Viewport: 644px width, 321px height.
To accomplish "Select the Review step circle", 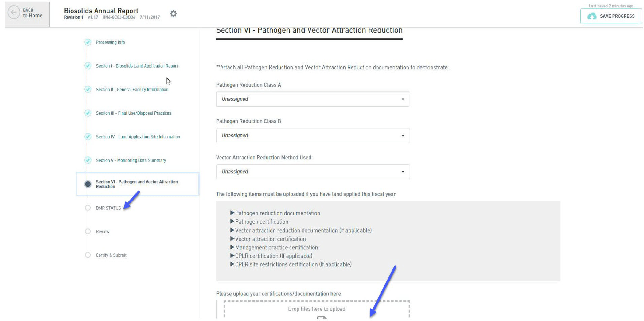I will point(88,232).
